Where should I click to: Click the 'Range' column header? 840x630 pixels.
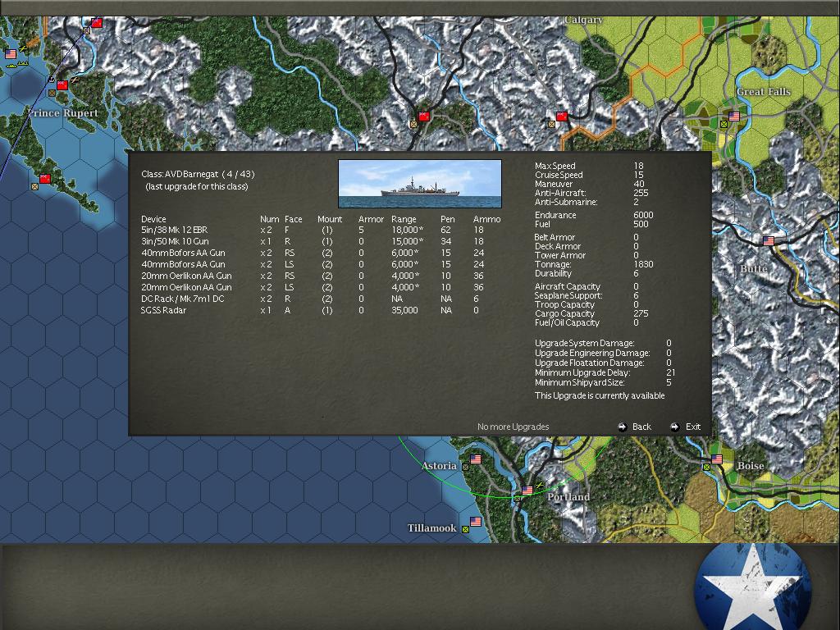tap(404, 219)
